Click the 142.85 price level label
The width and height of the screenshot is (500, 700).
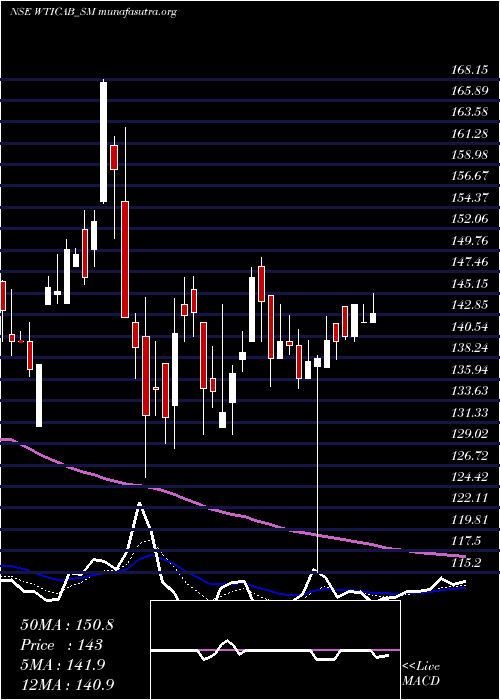469,305
